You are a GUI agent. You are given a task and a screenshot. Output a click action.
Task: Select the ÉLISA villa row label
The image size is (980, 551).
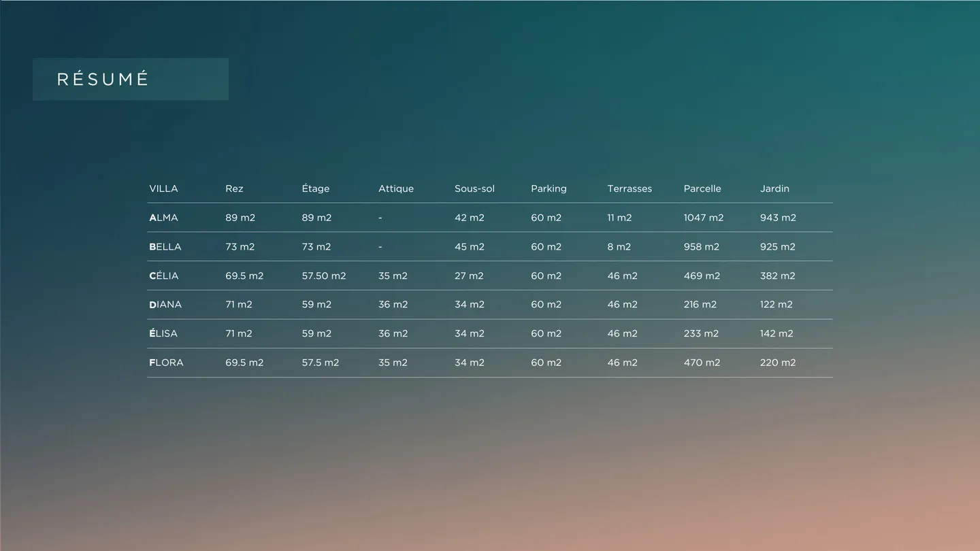click(x=163, y=333)
